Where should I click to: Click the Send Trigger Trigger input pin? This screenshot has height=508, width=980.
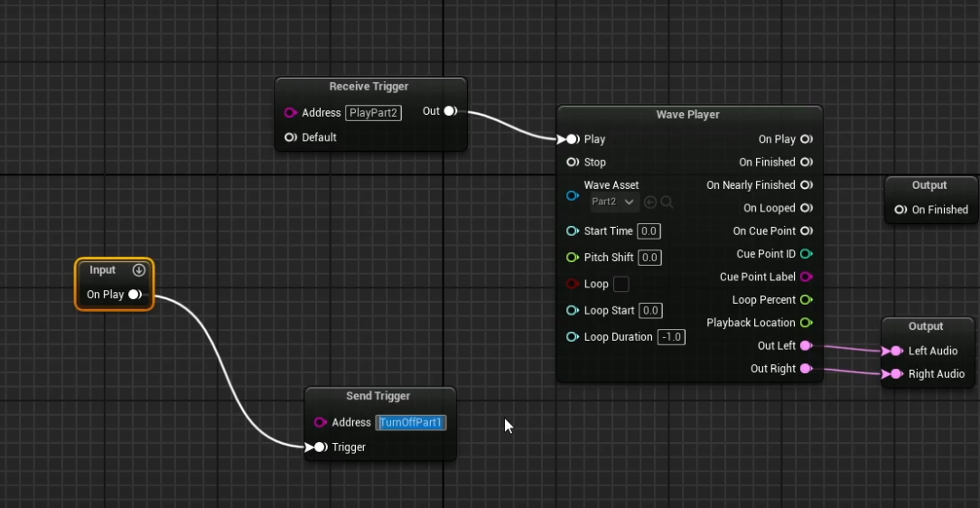[x=320, y=447]
